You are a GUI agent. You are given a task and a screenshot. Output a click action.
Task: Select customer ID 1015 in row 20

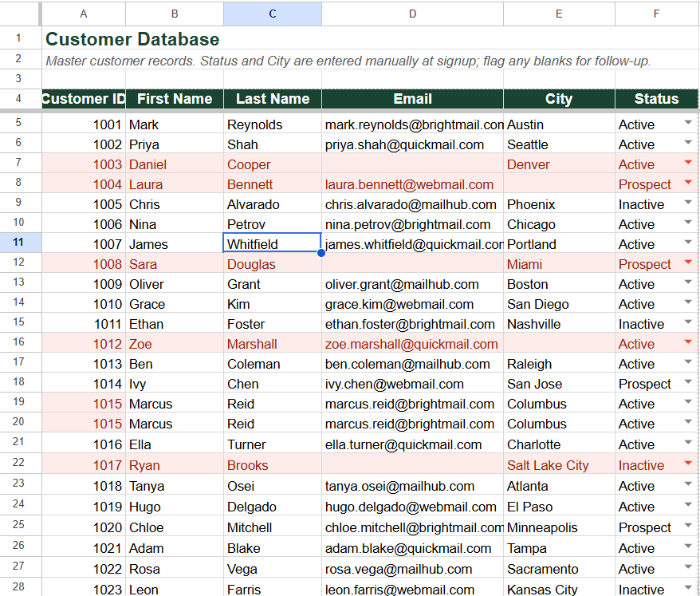pos(84,424)
